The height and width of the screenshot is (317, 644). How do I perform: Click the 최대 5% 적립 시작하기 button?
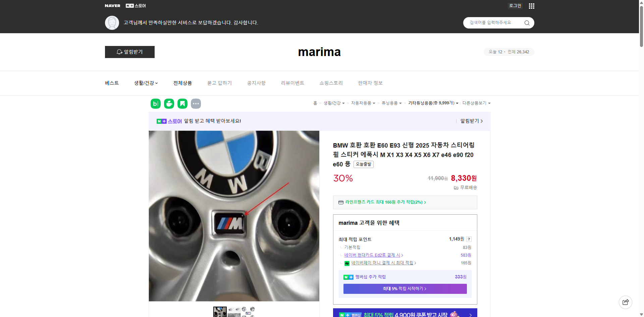pyautogui.click(x=405, y=288)
